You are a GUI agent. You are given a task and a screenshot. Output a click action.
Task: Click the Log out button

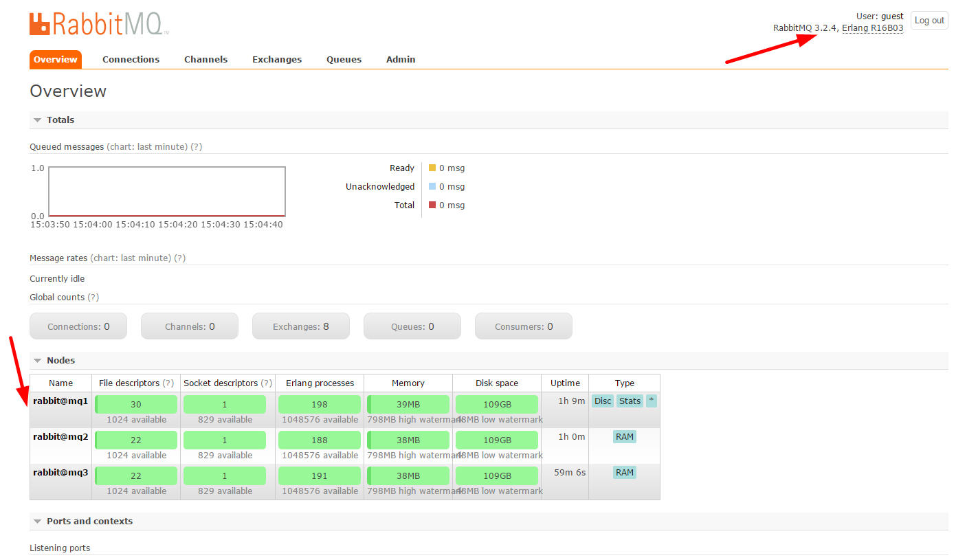pyautogui.click(x=929, y=21)
